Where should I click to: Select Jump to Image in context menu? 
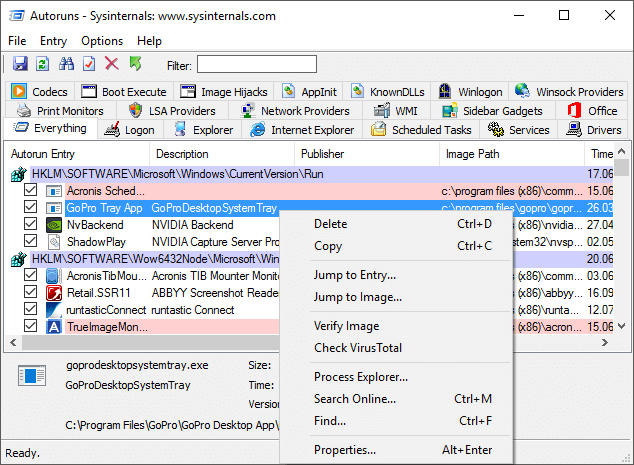point(357,296)
